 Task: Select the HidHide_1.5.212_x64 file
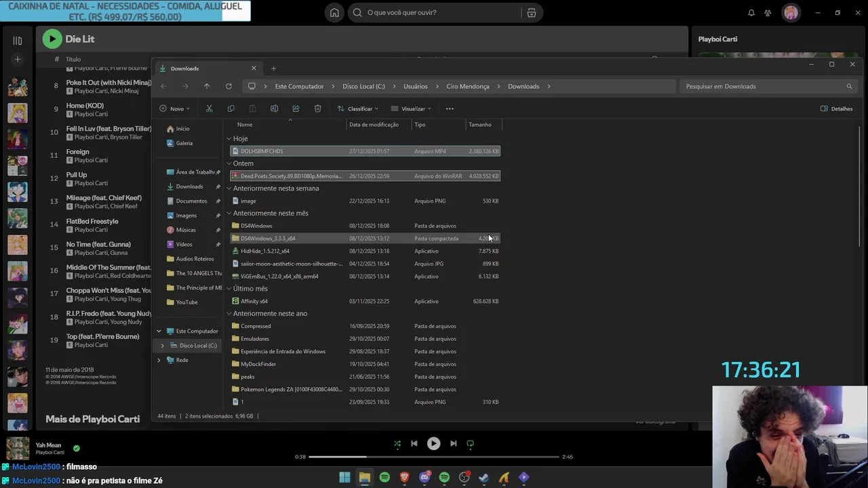point(366,251)
